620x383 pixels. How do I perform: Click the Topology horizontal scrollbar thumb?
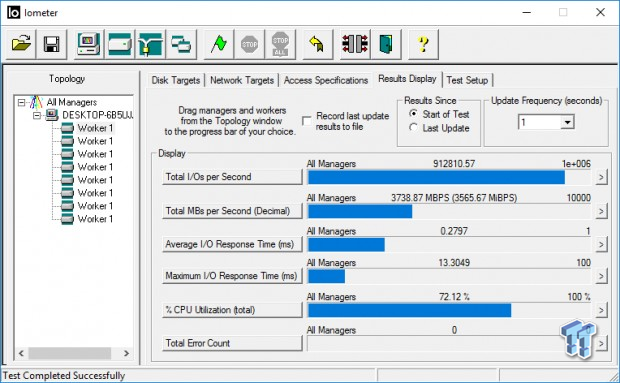[70, 353]
